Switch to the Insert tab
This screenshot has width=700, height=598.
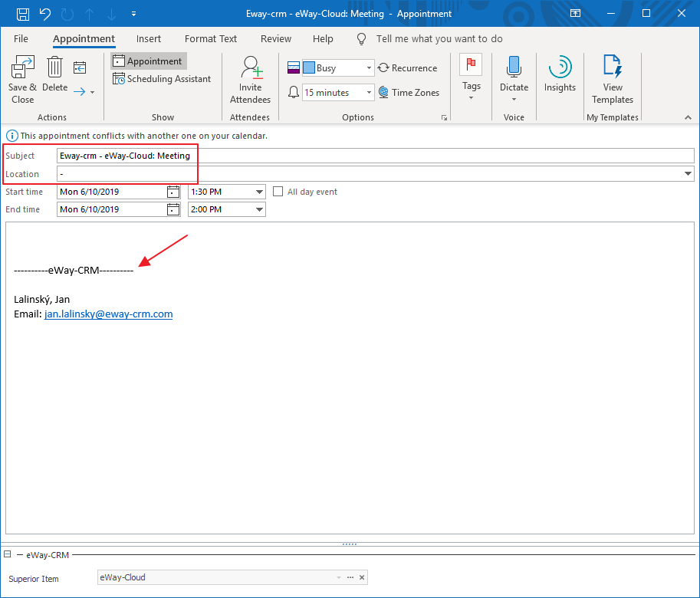[149, 39]
